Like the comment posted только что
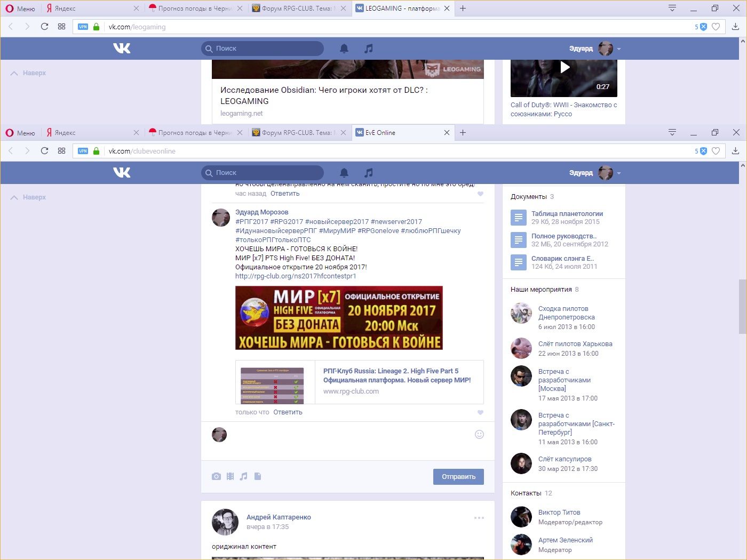Screen dimensions: 747x560 [480, 412]
